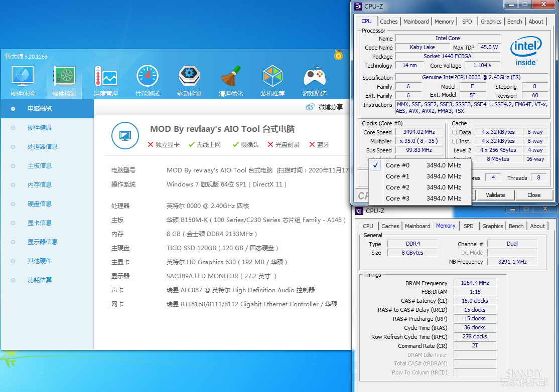Switch to Caches tab in top CPU-Z
Image resolution: width=559 pixels, height=392 pixels.
click(388, 22)
